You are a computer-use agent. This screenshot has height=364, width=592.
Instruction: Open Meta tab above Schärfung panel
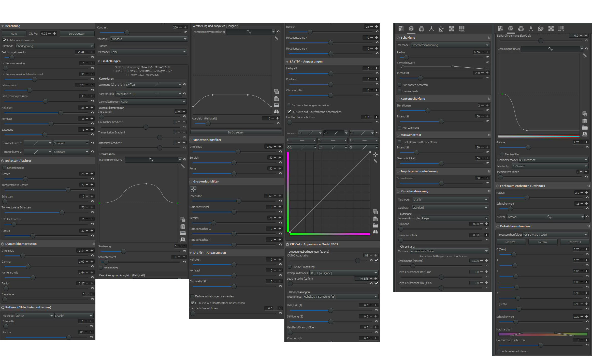pos(461,29)
